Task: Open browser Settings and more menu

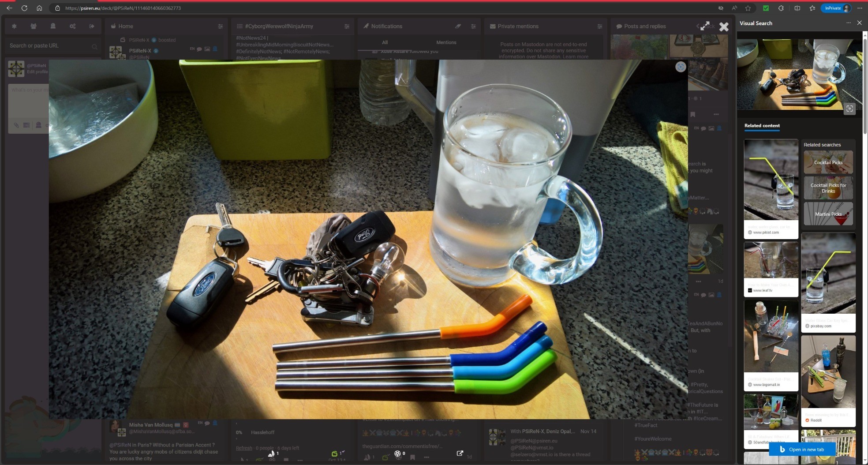Action: (860, 8)
